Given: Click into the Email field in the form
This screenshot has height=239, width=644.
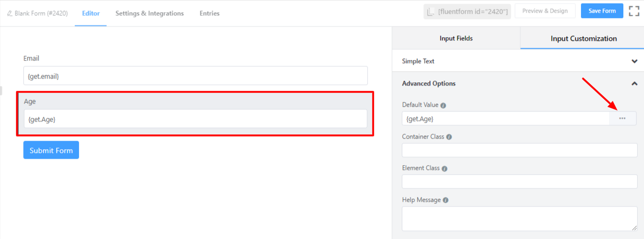Looking at the screenshot, I should 195,76.
